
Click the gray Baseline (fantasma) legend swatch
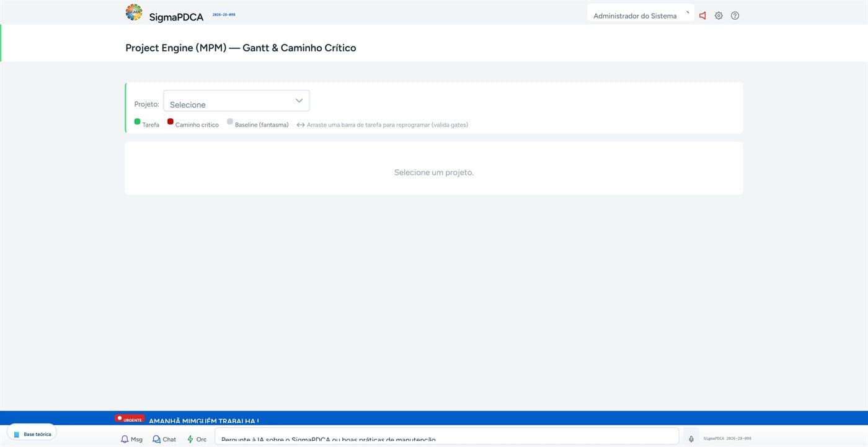[x=230, y=122]
